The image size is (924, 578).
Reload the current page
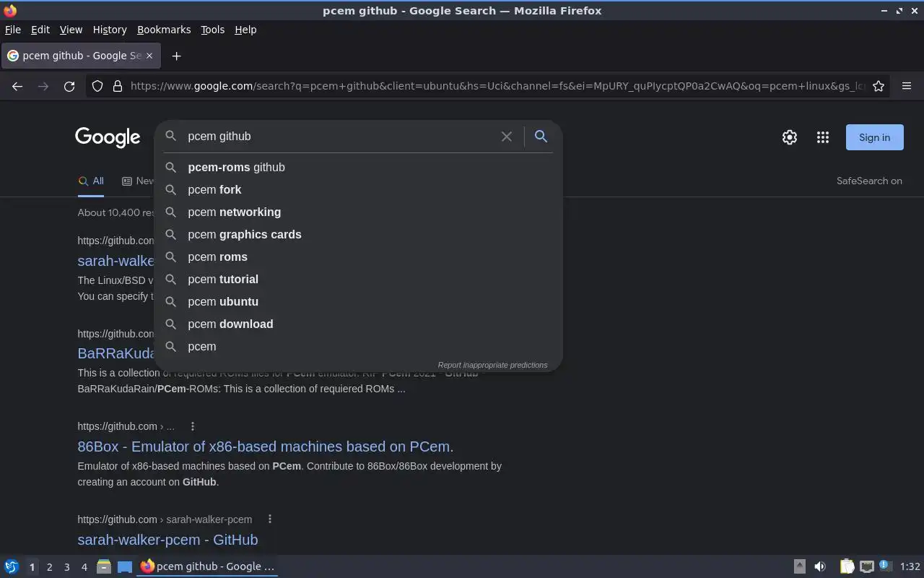coord(69,86)
